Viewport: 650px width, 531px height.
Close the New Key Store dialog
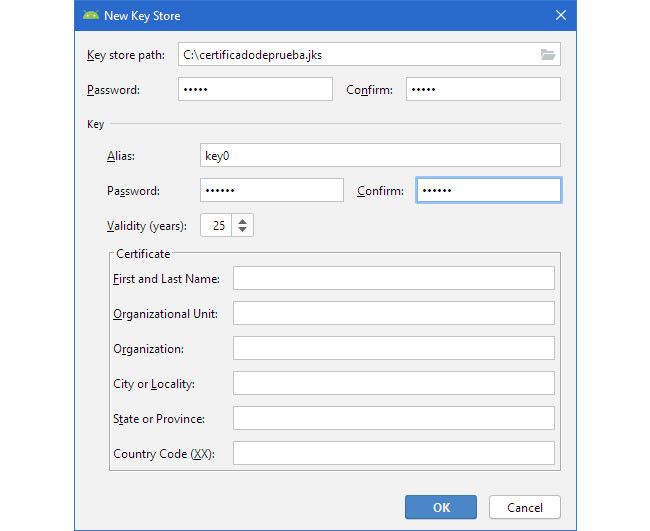pyautogui.click(x=560, y=15)
